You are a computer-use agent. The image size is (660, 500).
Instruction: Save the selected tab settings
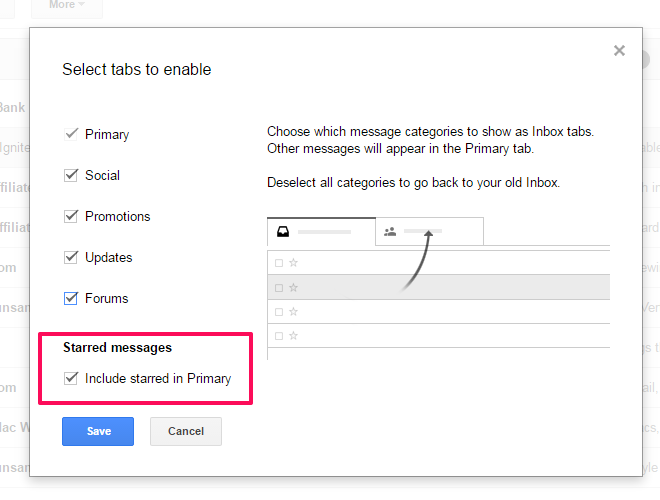click(x=98, y=431)
